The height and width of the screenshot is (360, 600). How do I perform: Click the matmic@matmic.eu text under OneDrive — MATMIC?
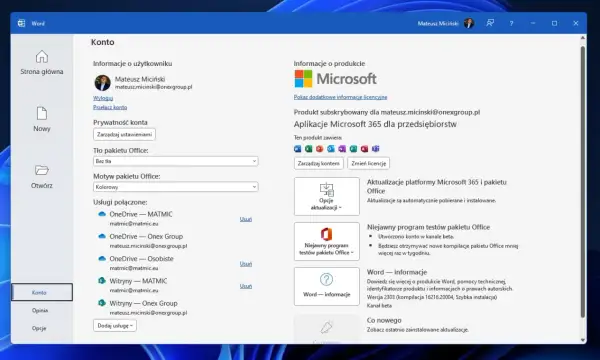coord(134,224)
